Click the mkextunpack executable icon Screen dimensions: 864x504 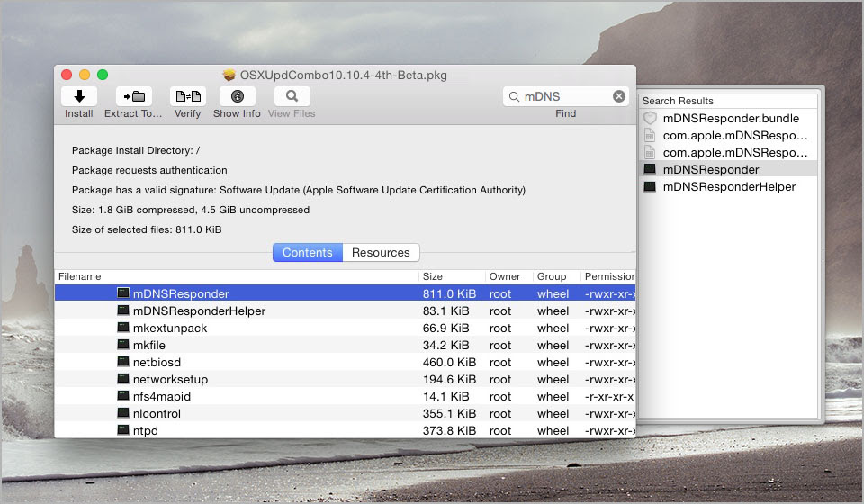click(123, 328)
